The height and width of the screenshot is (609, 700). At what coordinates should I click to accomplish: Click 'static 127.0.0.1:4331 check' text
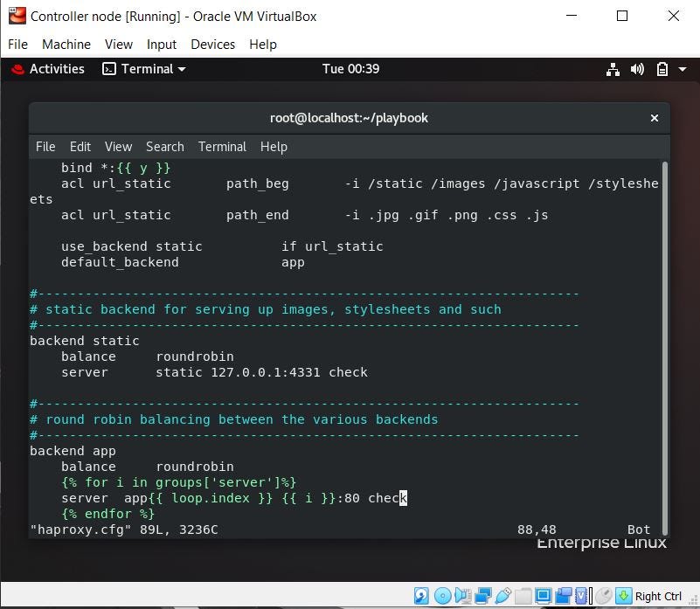pyautogui.click(x=261, y=372)
